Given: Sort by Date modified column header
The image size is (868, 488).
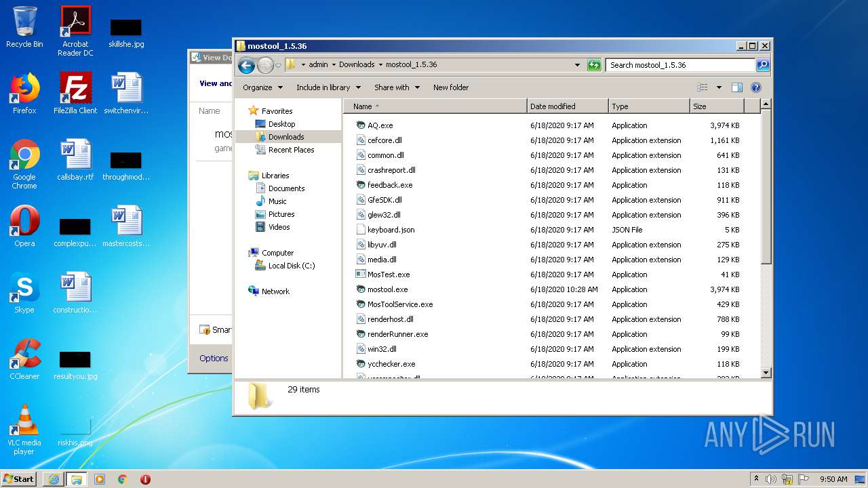Looking at the screenshot, I should pos(568,106).
